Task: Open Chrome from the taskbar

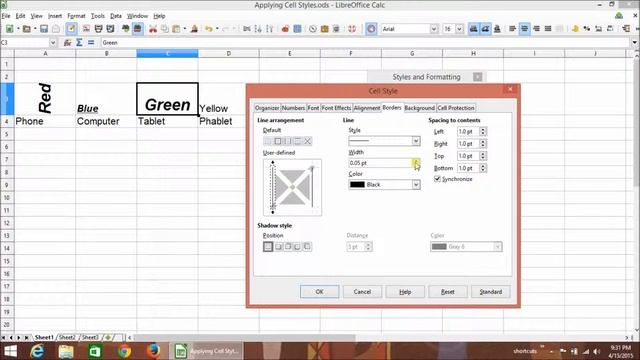Action: (x=124, y=351)
